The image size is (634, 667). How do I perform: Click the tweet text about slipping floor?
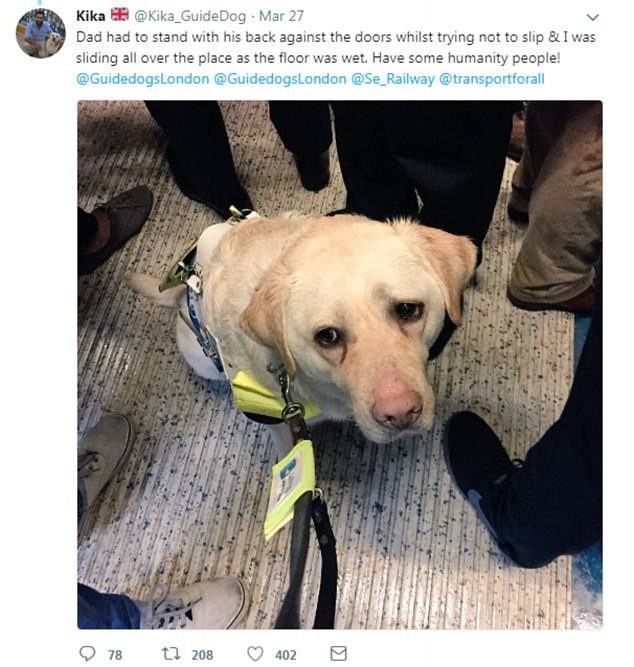click(x=336, y=47)
